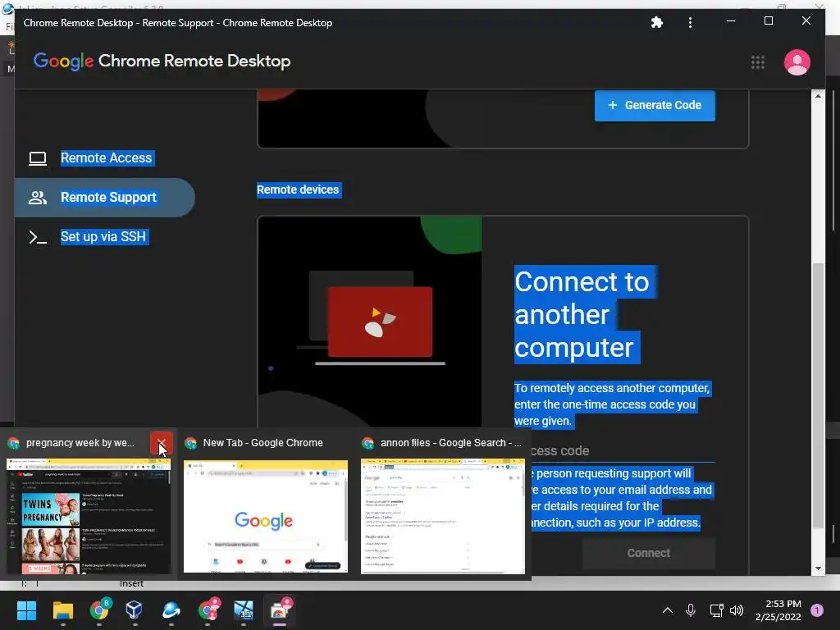
Task: Select Remote Support in the sidebar
Action: [104, 197]
